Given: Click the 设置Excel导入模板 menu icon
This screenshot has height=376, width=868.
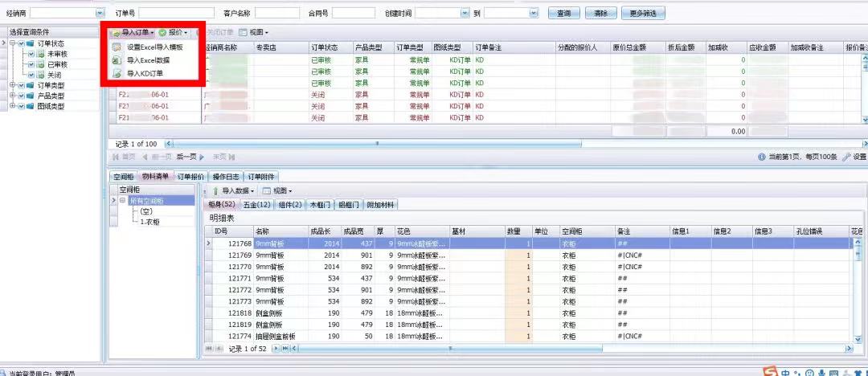Looking at the screenshot, I should click(x=117, y=47).
